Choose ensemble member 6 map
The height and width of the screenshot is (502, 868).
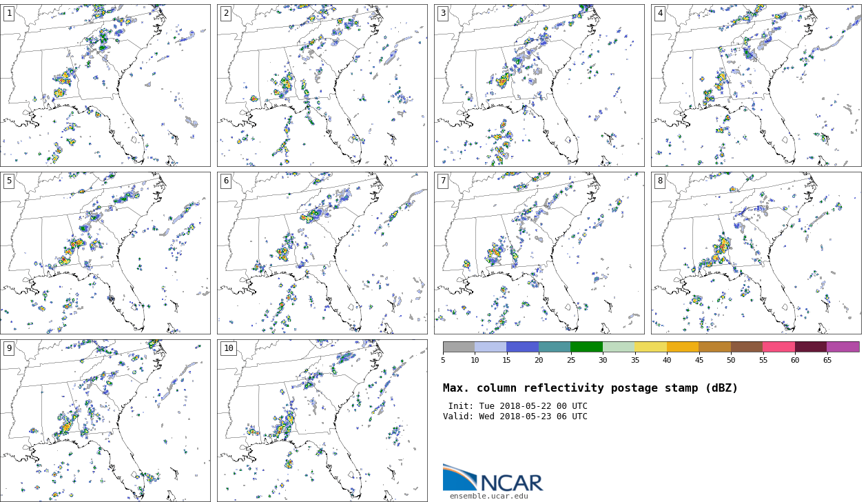tap(322, 253)
